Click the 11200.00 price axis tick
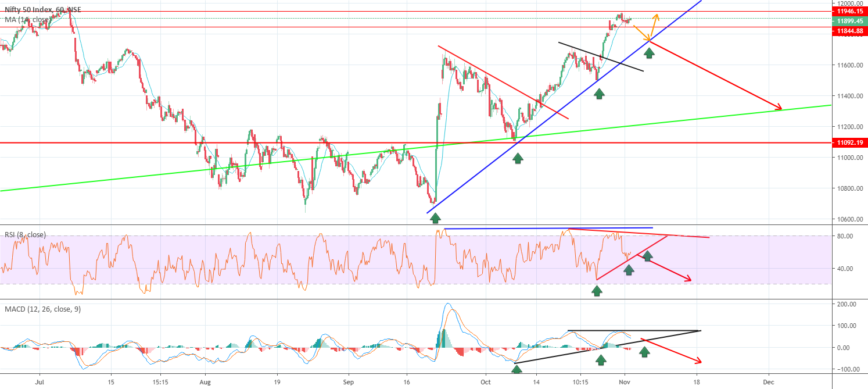Screen dimensions: 868x389 (x=849, y=127)
